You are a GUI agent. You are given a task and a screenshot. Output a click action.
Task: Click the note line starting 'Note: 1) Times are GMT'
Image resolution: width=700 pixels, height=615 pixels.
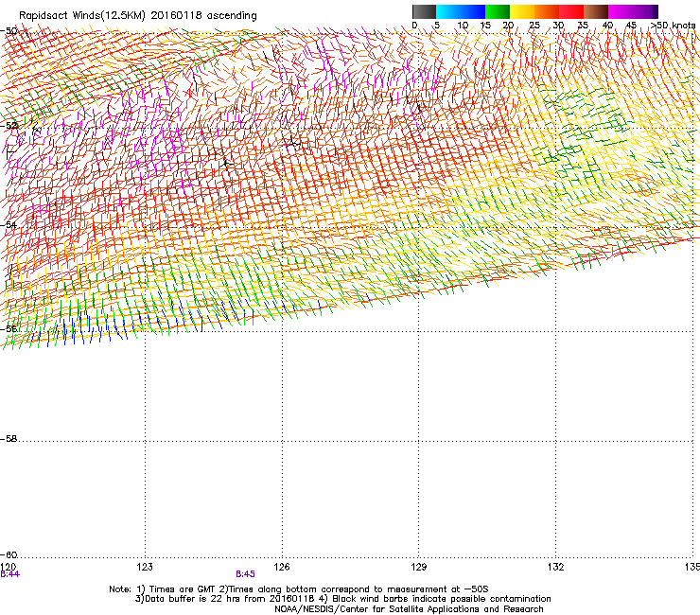299,589
